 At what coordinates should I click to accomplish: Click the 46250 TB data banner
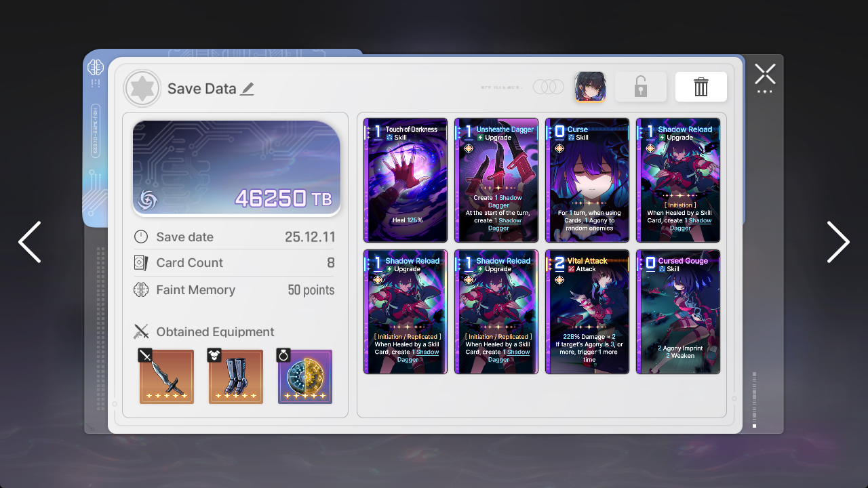coord(237,168)
